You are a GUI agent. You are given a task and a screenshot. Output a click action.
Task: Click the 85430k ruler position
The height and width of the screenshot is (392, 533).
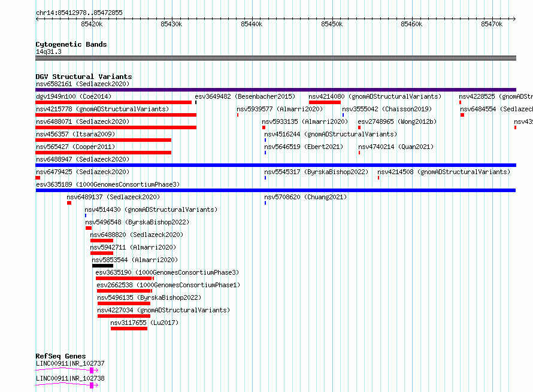point(171,24)
